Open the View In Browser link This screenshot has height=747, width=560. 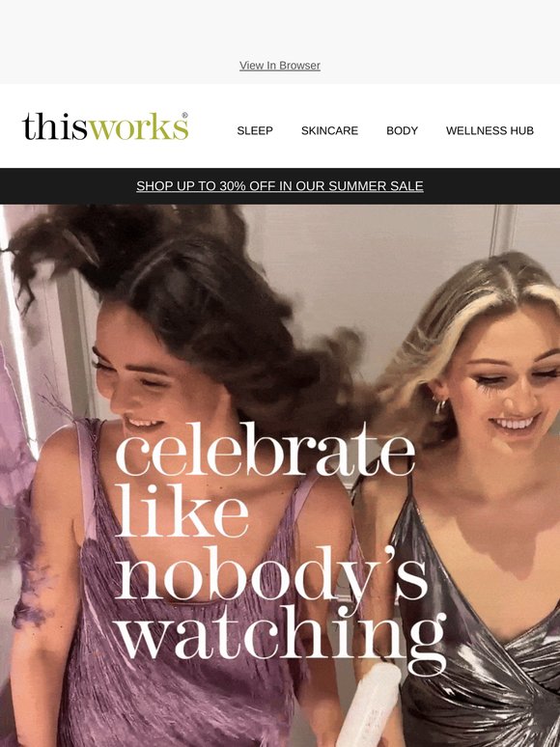point(280,66)
